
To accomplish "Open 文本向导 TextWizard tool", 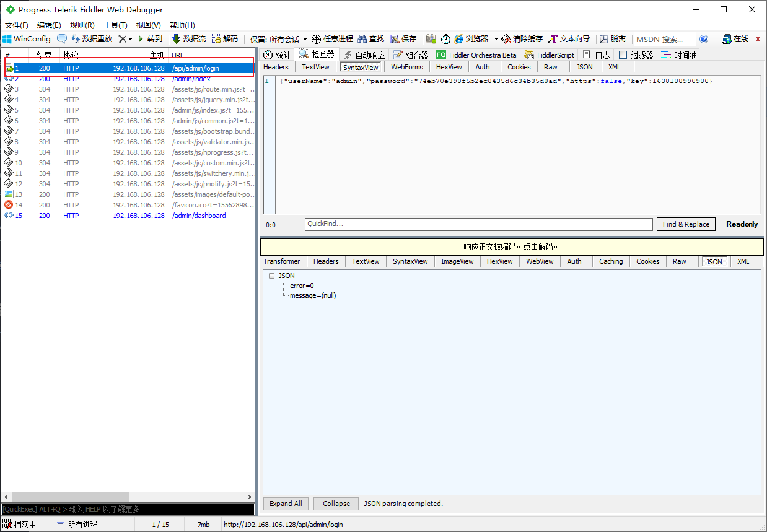I will point(569,39).
